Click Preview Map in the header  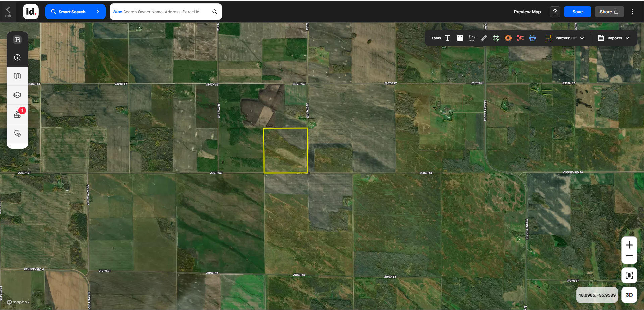tap(527, 12)
